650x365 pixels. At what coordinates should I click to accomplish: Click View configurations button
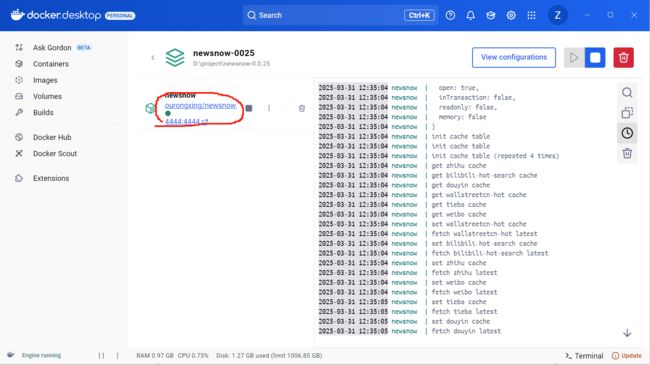tap(514, 57)
